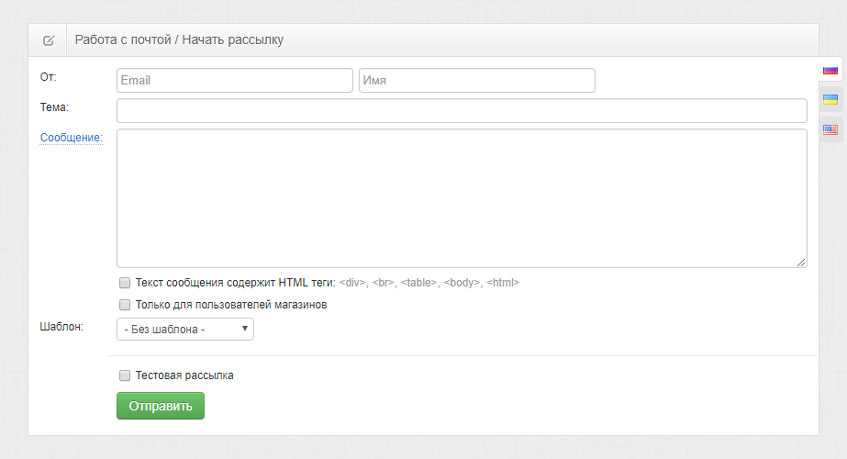Click the Сообщение dotted label link
This screenshot has width=847, height=459.
click(x=71, y=138)
